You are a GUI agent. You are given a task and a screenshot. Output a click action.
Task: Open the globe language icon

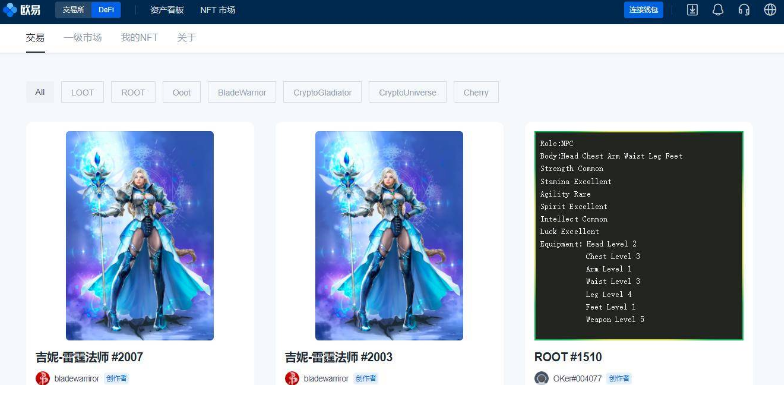pyautogui.click(x=770, y=10)
